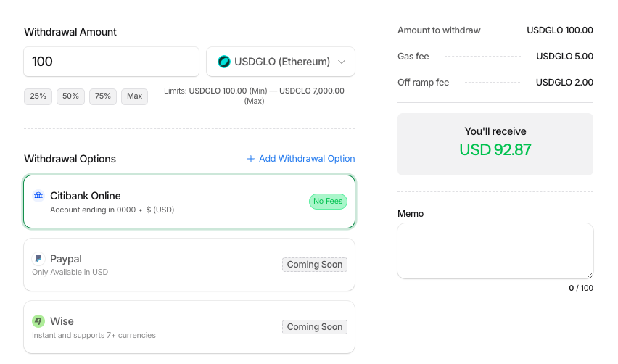The width and height of the screenshot is (618, 364).
Task: Click the Coming Soon badge on Wise
Action: click(314, 327)
